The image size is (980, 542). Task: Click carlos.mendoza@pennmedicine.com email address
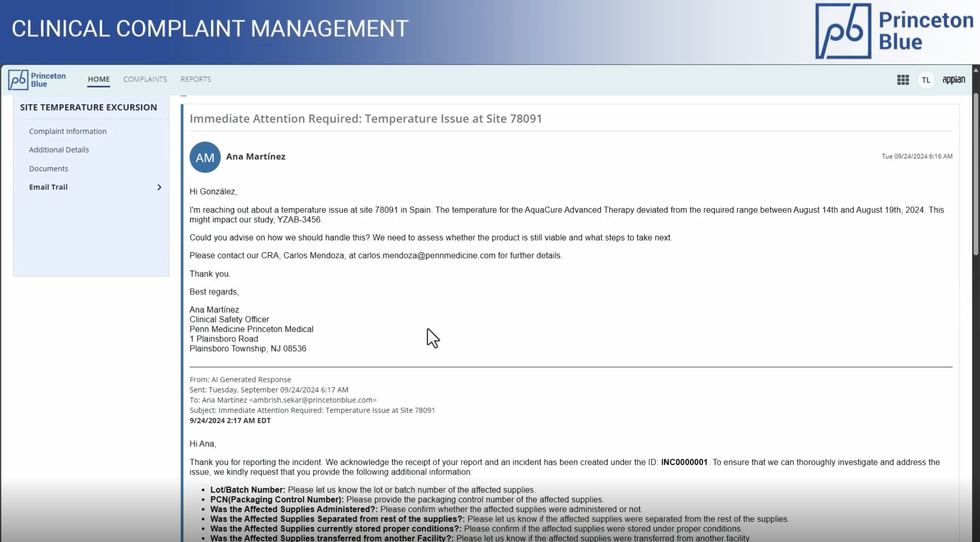426,256
